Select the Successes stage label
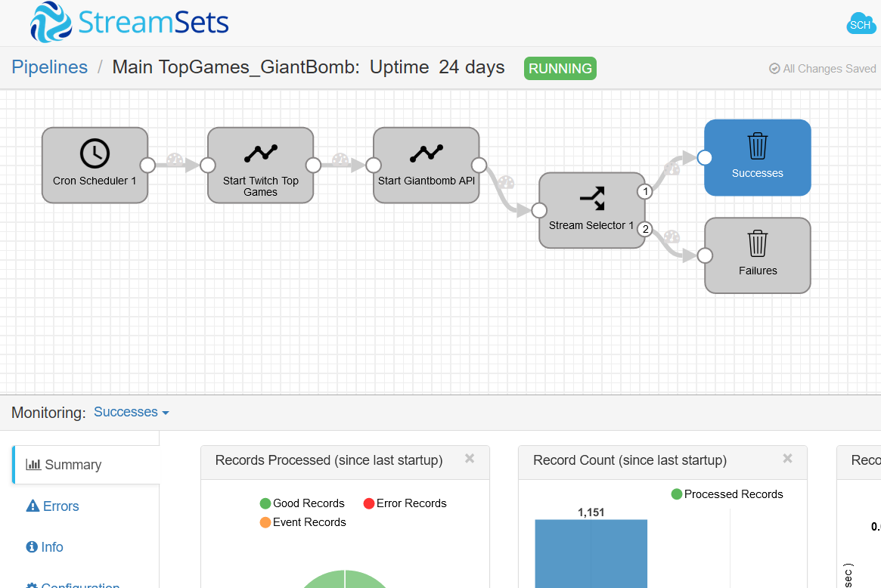Image resolution: width=881 pixels, height=588 pixels. pyautogui.click(x=758, y=174)
